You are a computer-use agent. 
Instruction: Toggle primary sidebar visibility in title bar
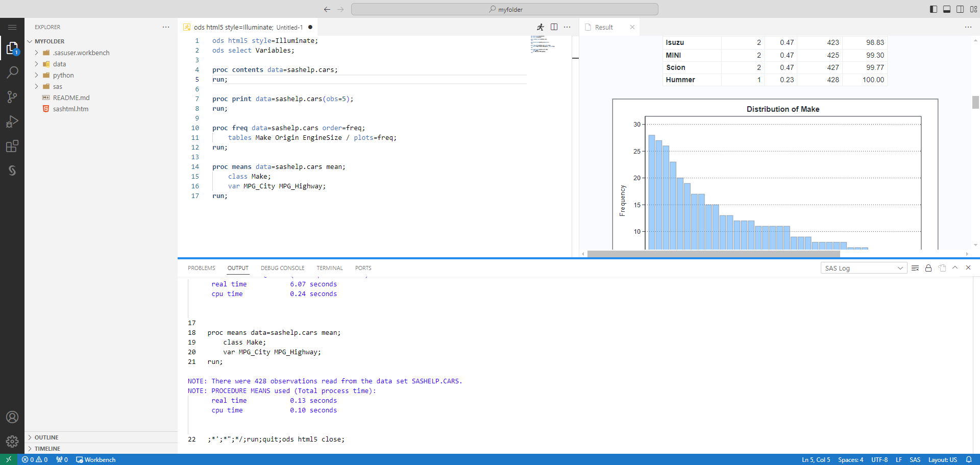coord(934,9)
